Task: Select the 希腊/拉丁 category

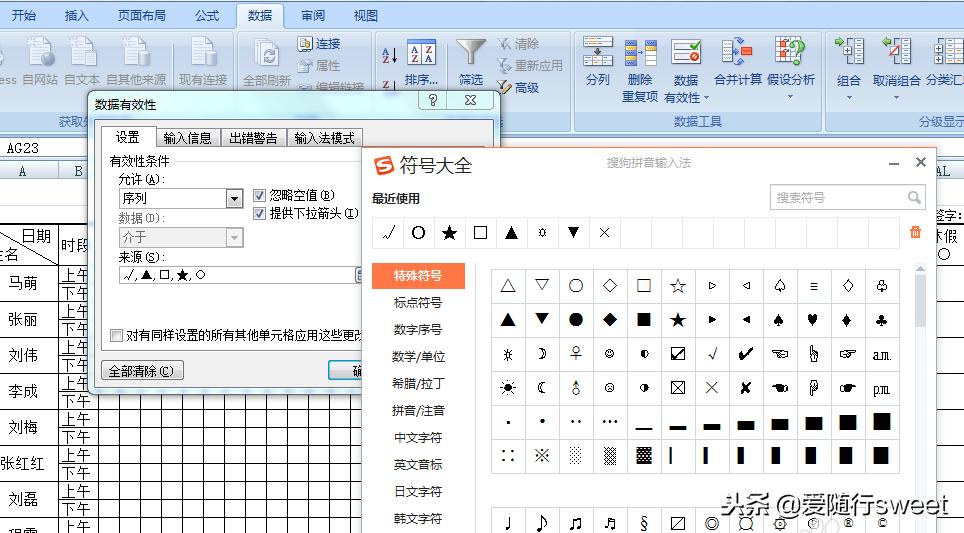Action: coord(418,384)
